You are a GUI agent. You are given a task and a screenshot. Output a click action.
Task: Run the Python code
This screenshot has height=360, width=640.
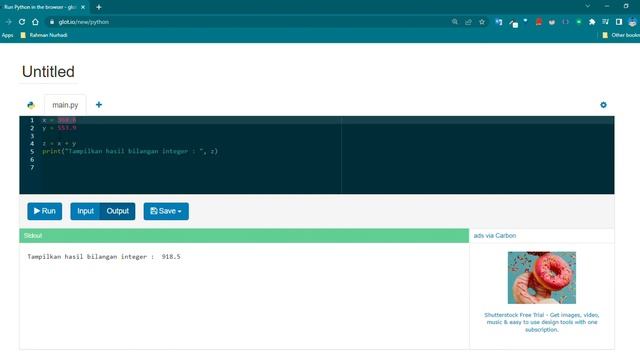pyautogui.click(x=44, y=211)
